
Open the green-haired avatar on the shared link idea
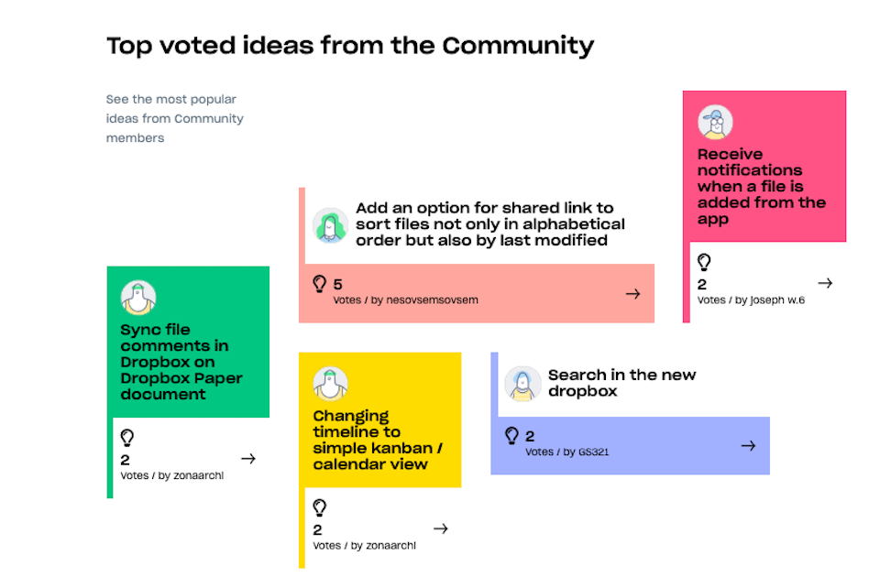(330, 225)
